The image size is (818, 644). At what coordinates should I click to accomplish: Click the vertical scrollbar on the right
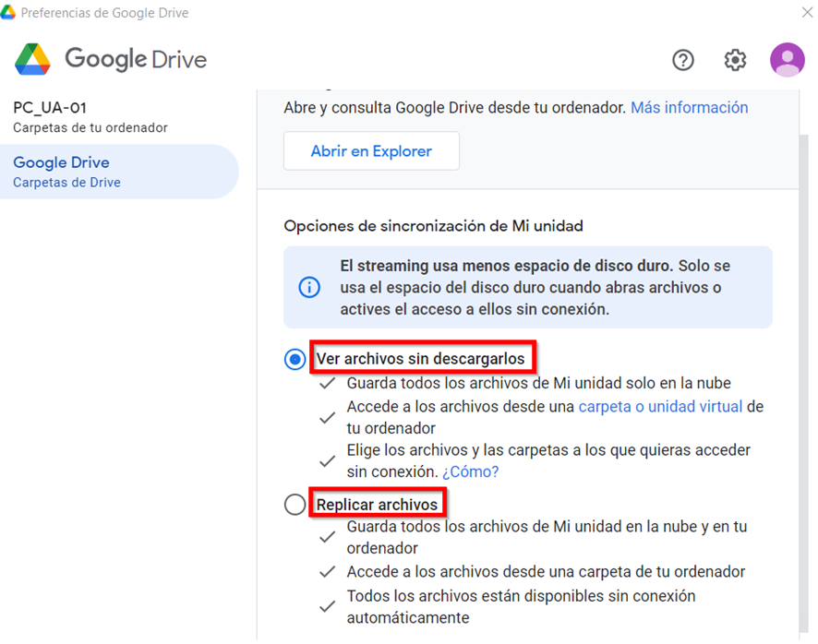803,369
